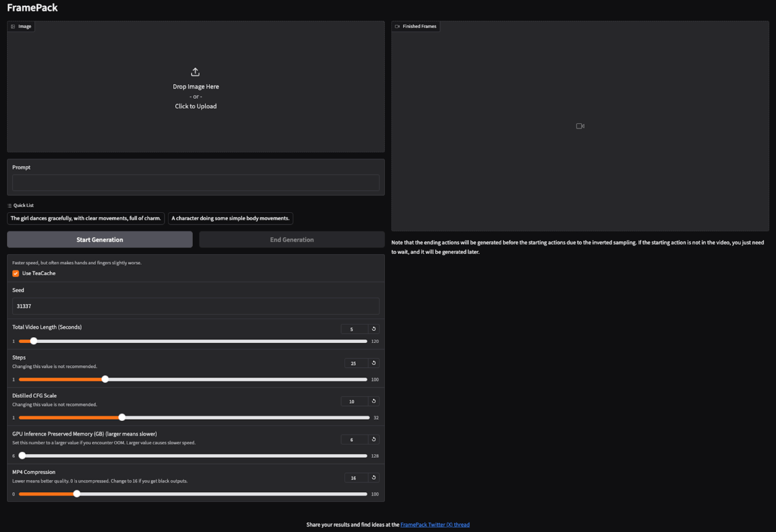
Task: Click the 'Drop Image Here' text
Action: click(x=196, y=87)
